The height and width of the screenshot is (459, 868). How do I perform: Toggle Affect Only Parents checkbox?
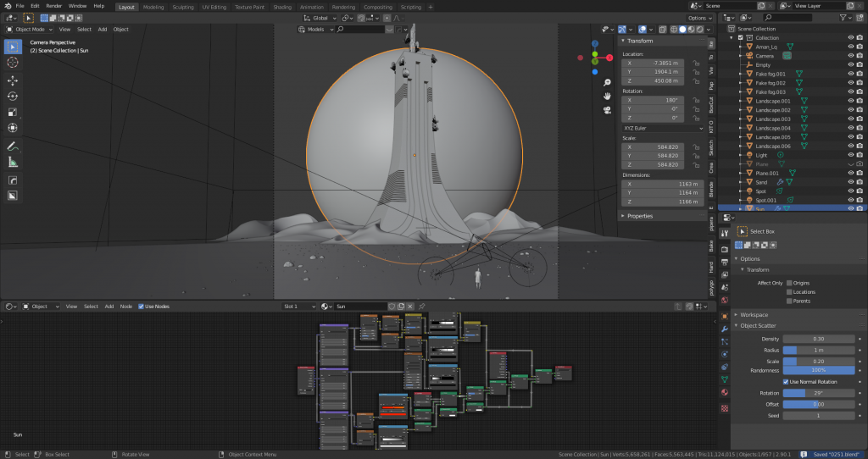789,301
